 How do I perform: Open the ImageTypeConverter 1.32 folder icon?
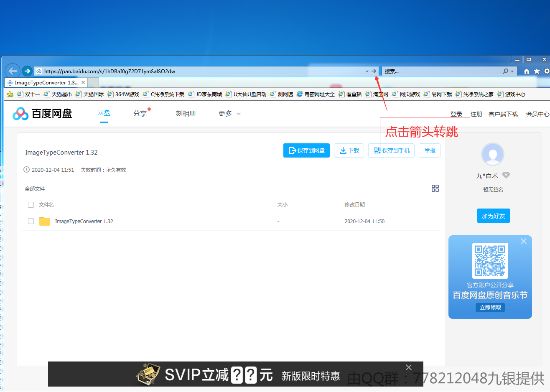[x=44, y=221]
